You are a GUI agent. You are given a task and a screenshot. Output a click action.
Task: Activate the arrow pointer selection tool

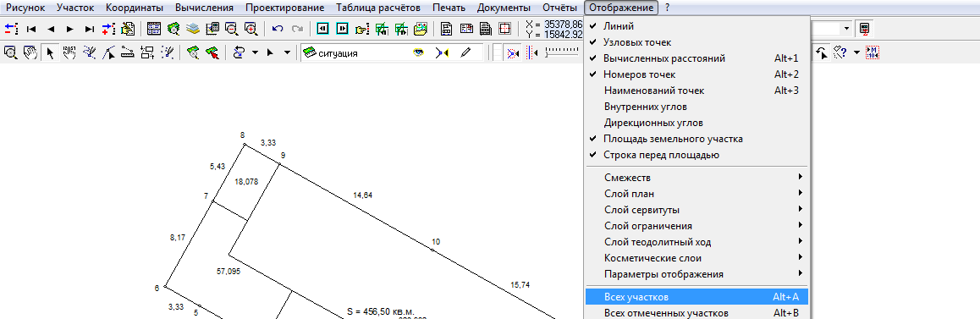(49, 53)
